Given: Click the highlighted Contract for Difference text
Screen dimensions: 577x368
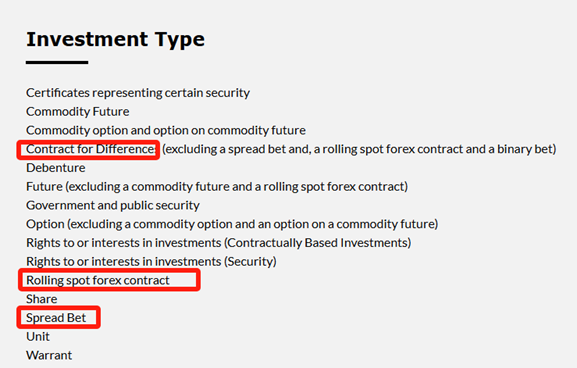Looking at the screenshot, I should pyautogui.click(x=91, y=149).
